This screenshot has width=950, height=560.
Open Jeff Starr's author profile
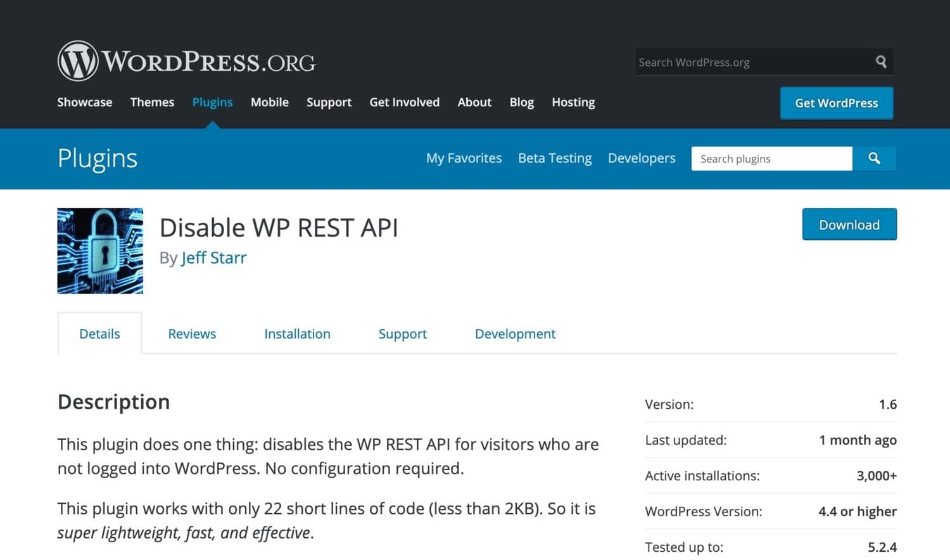tap(213, 258)
